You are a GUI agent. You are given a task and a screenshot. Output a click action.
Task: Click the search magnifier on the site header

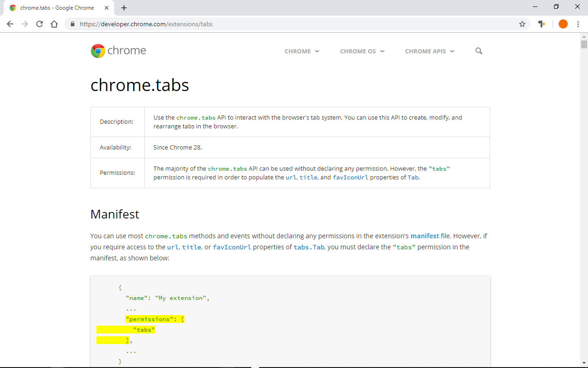pyautogui.click(x=479, y=51)
